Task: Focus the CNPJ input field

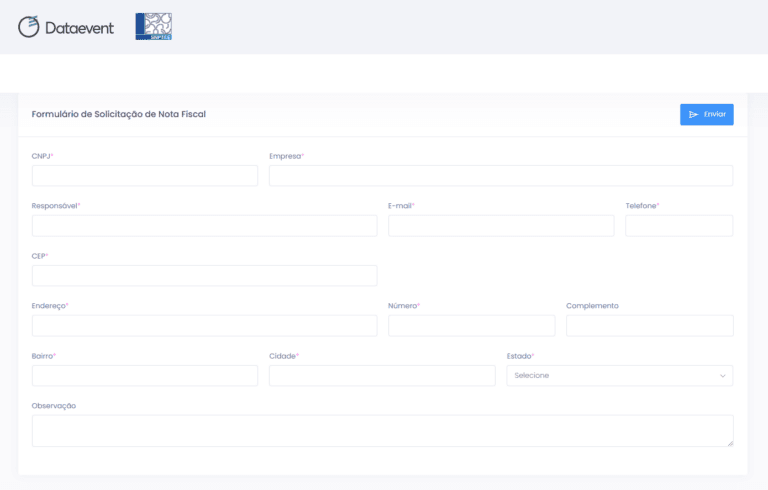Action: 145,175
